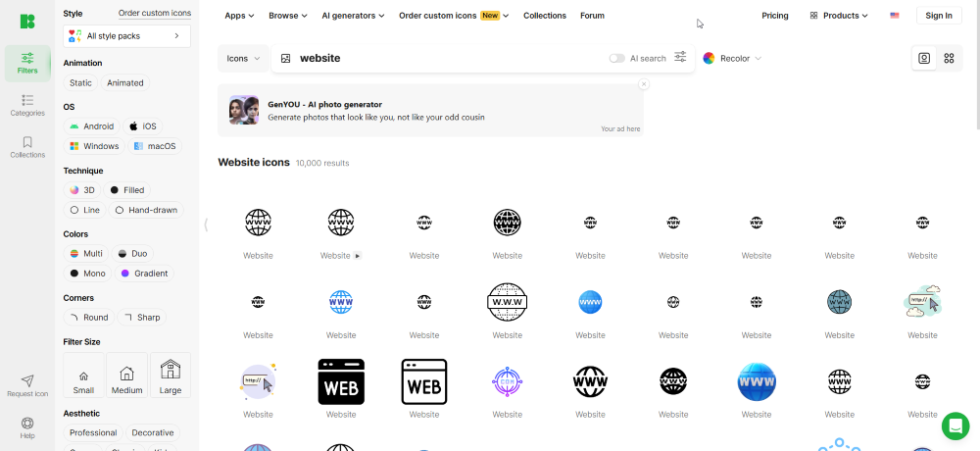Filter by Android OS style
Image resolution: width=980 pixels, height=451 pixels.
(x=92, y=126)
